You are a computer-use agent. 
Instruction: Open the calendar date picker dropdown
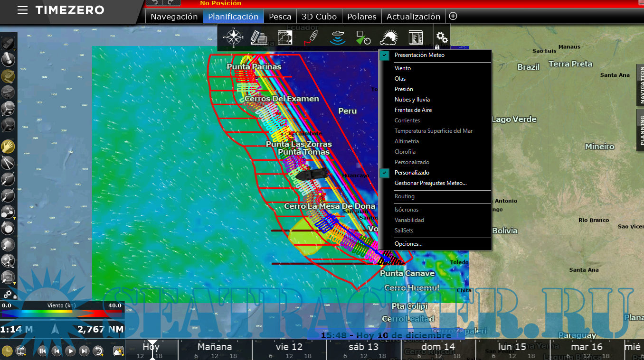[x=21, y=351]
